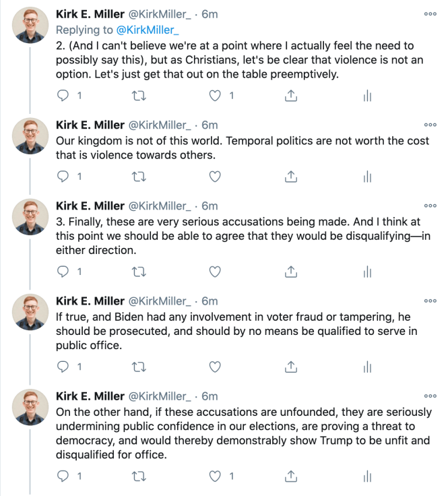View analytics for the Trump unfit tweet

367,477
